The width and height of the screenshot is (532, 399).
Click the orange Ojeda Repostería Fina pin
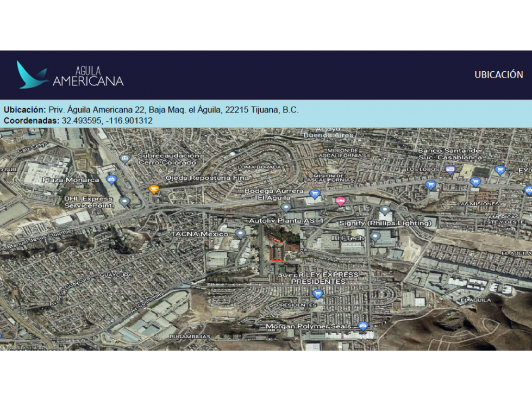click(154, 189)
